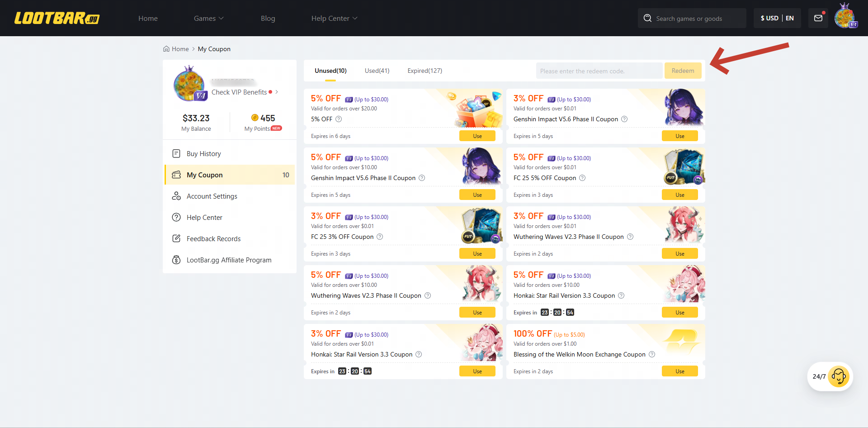Image resolution: width=868 pixels, height=428 pixels.
Task: Open the Blog menu item
Action: point(268,18)
